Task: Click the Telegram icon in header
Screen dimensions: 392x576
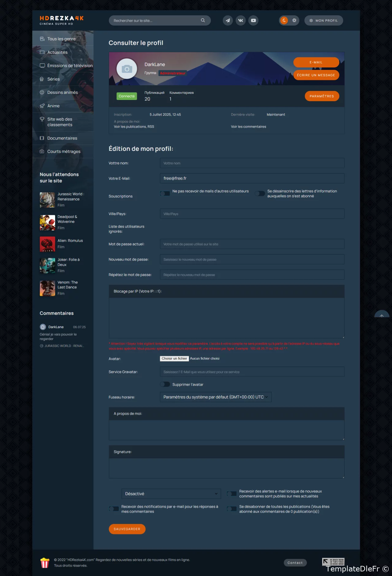Action: click(x=228, y=21)
